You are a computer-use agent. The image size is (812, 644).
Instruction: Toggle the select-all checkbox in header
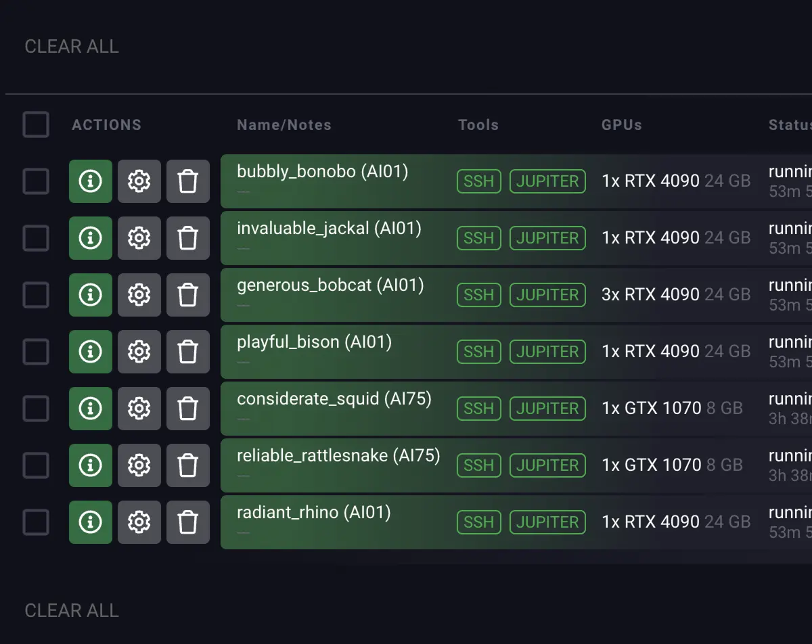pyautogui.click(x=36, y=124)
